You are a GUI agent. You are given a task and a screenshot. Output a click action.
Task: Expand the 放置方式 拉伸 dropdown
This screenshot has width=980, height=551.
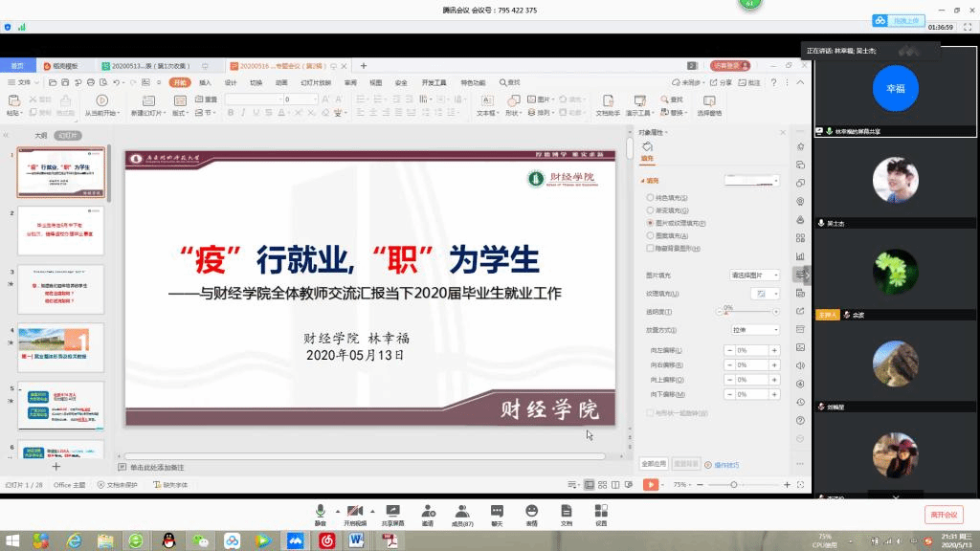point(754,330)
